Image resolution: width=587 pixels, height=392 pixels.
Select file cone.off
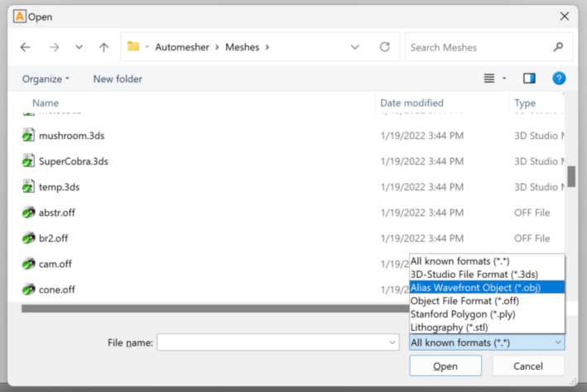pyautogui.click(x=57, y=289)
